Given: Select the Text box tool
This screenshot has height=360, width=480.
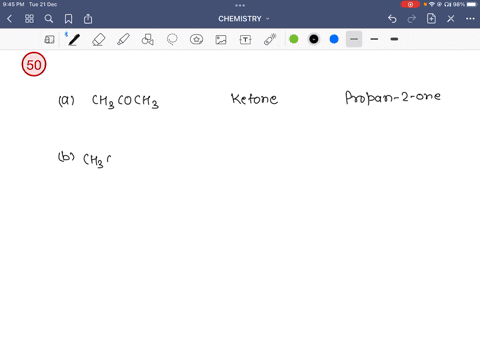Looking at the screenshot, I should click(245, 40).
